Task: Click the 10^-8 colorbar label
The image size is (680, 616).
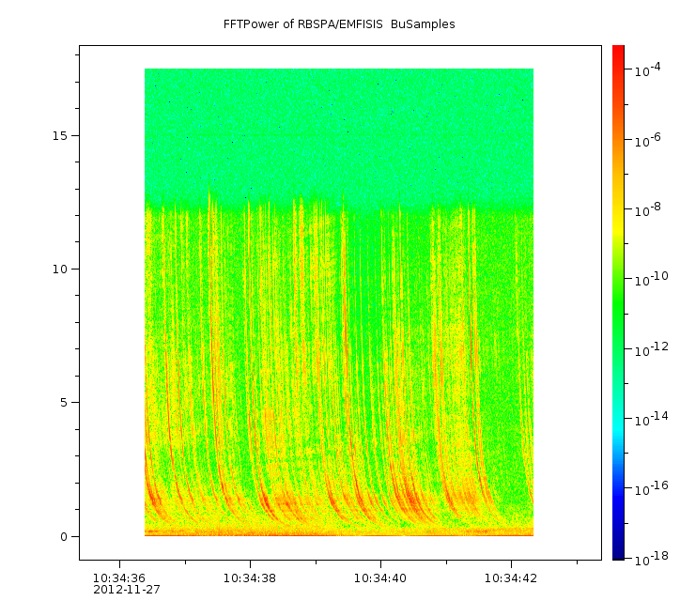Action: pyautogui.click(x=648, y=209)
